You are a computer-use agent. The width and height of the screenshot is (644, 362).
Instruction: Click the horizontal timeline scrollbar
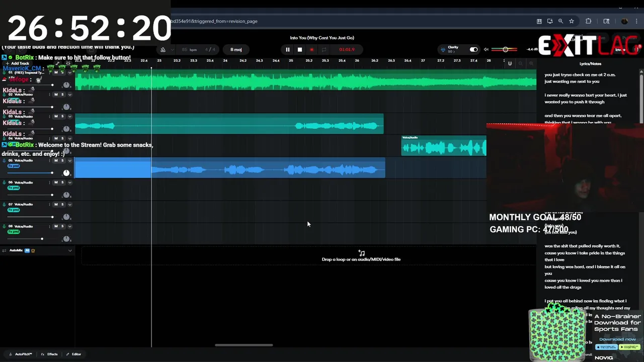[x=244, y=345]
